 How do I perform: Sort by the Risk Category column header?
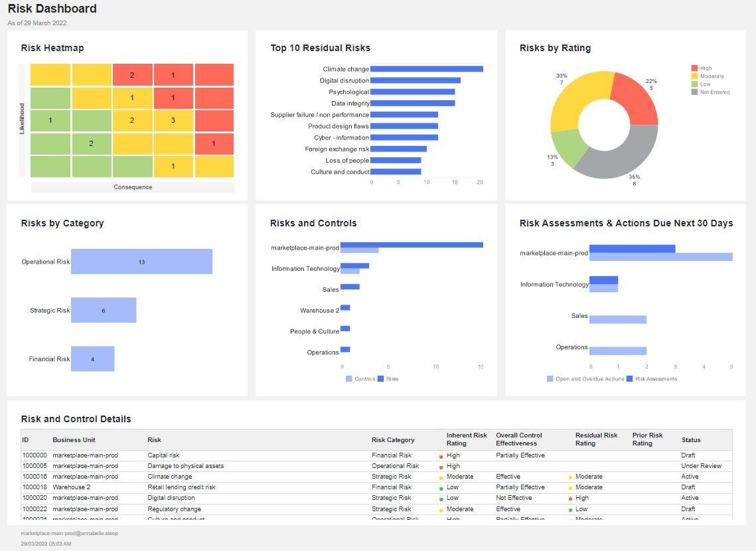[x=393, y=439]
